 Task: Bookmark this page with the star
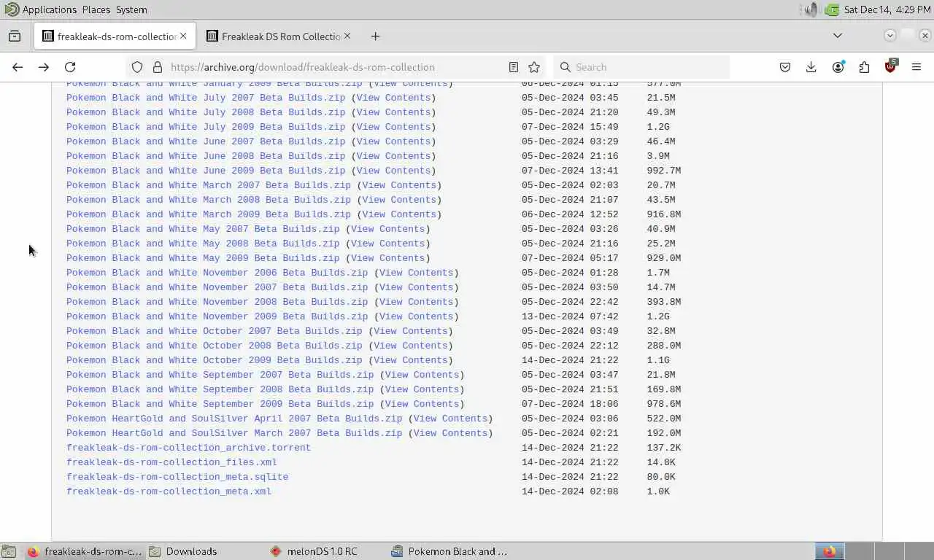534,67
